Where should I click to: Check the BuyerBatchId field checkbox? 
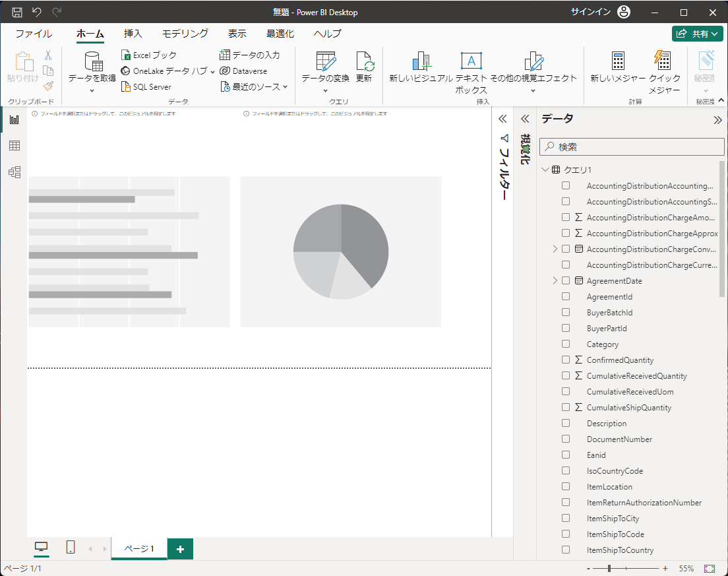[x=566, y=312]
